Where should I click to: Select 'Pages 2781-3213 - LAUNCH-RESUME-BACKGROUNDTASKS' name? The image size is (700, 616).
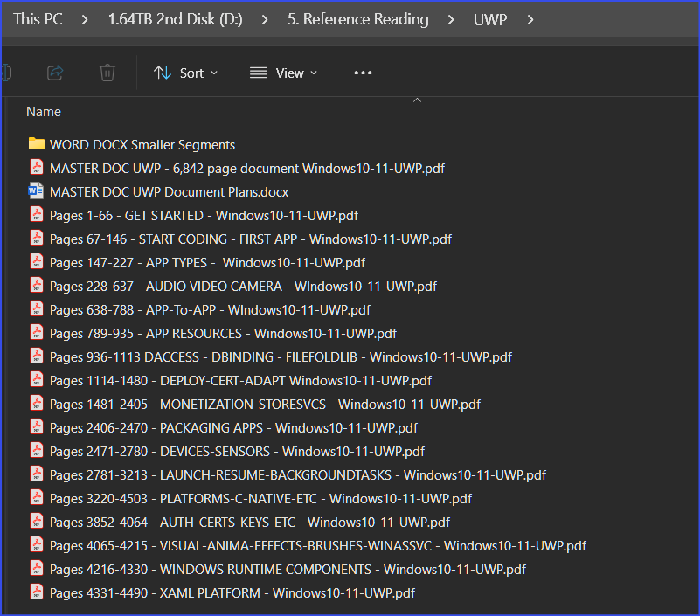(x=297, y=475)
